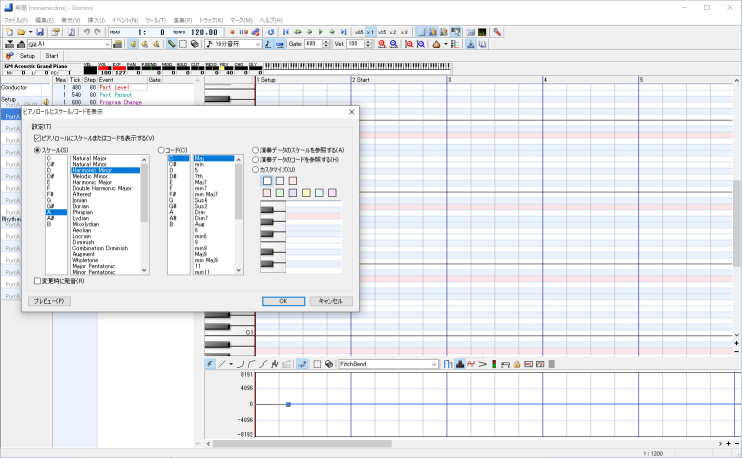Viewport: 742px width, 458px height.
Task: Click the Loop/repeat blue circular arrow icon
Action: click(x=271, y=32)
